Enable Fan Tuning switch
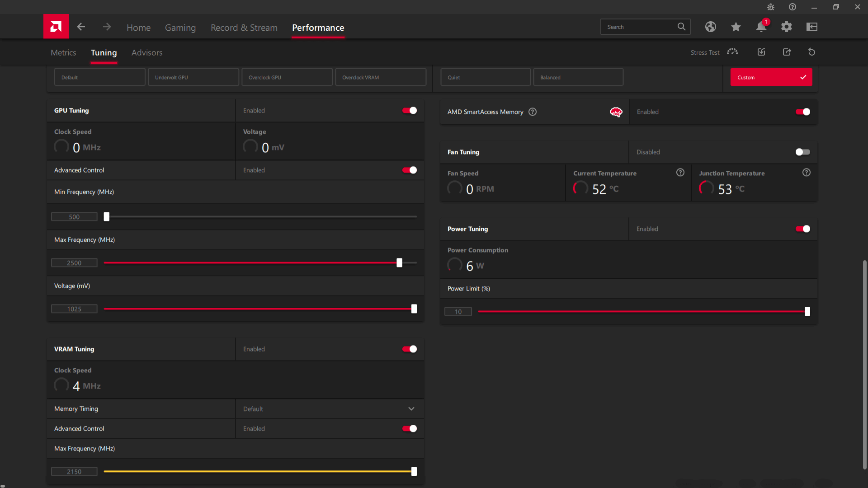The height and width of the screenshot is (488, 868). pyautogui.click(x=803, y=152)
